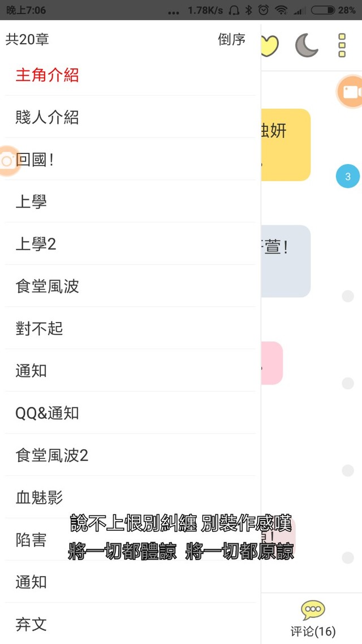Select the 上學2 chapter
The image size is (362, 644).
pyautogui.click(x=36, y=244)
